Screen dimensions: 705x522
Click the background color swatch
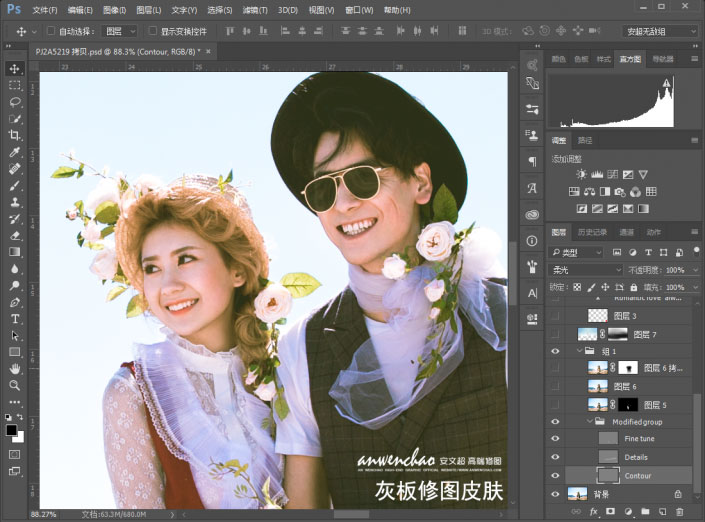pyautogui.click(x=20, y=438)
